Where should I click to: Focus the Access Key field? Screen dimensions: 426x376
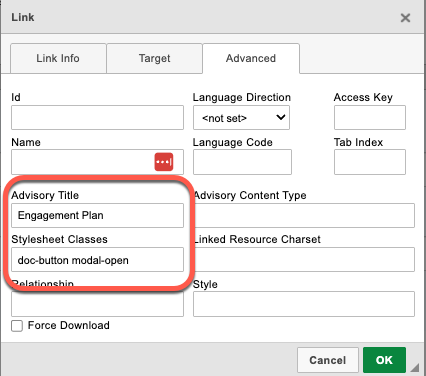click(x=370, y=118)
